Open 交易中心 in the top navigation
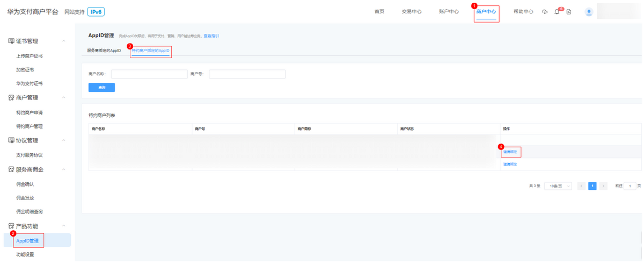The image size is (644, 264). (412, 12)
